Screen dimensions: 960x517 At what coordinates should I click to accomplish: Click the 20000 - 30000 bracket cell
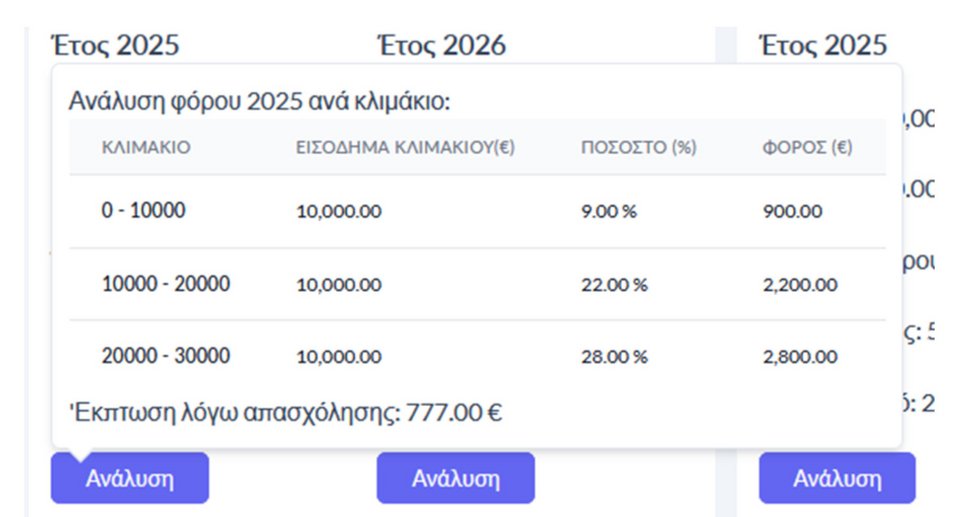click(166, 356)
